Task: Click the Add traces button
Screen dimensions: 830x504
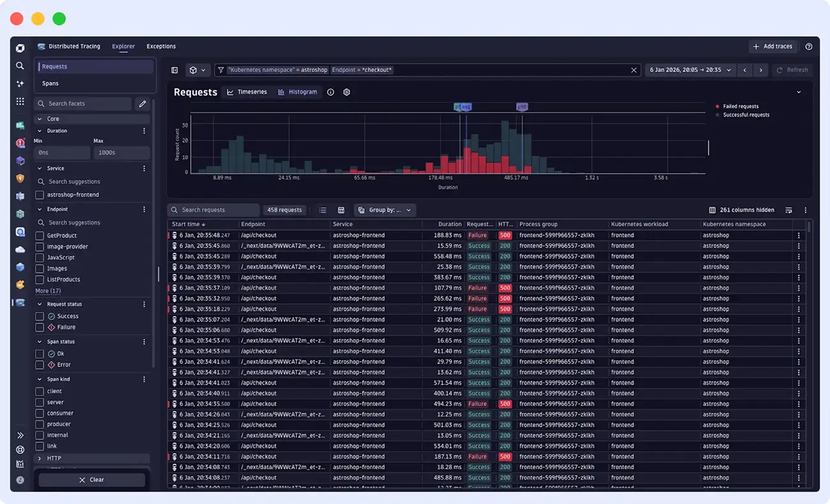Action: click(x=772, y=46)
